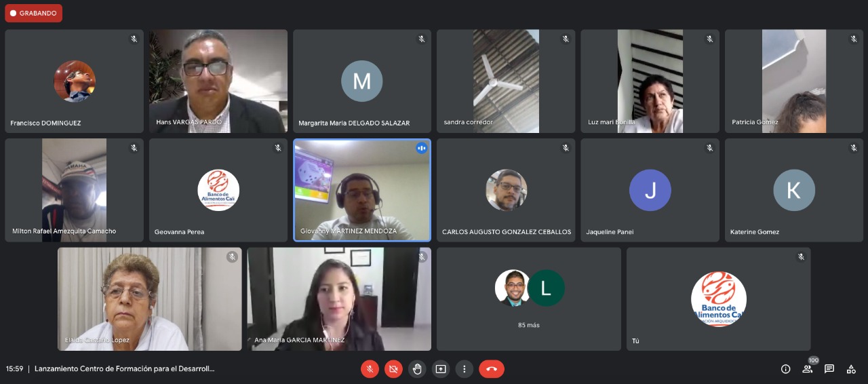Open the activities shapes icon
868x384 pixels.
[x=851, y=369]
